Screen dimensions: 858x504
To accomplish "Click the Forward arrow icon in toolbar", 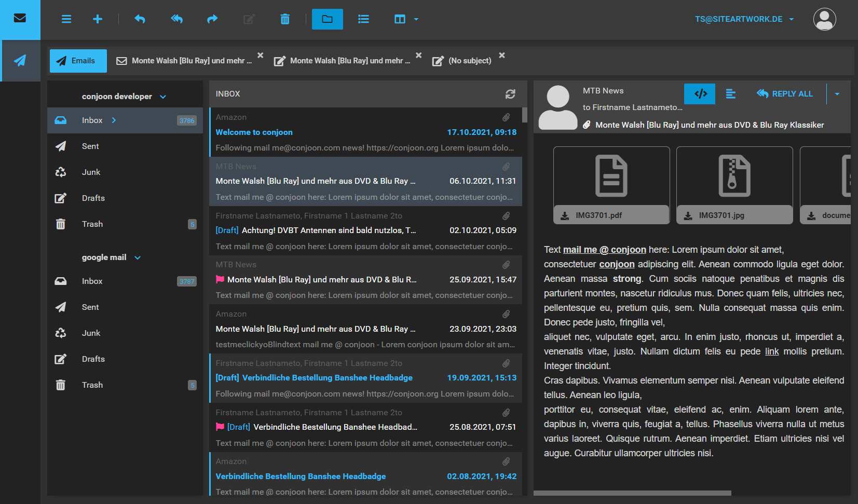I will 212,19.
